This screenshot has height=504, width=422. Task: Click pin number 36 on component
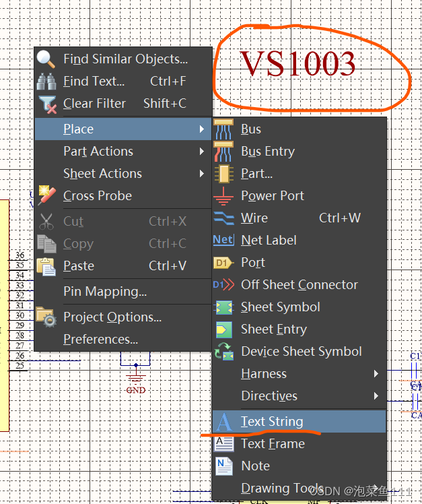(x=20, y=255)
